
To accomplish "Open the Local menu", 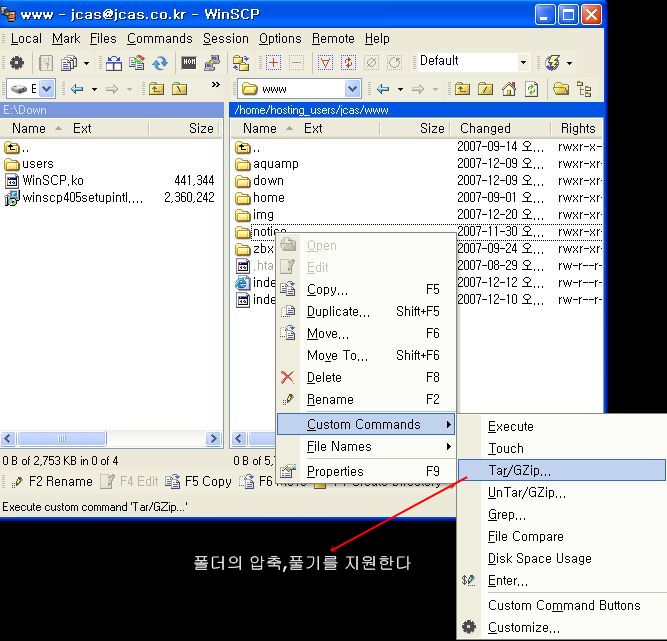I will pos(26,39).
